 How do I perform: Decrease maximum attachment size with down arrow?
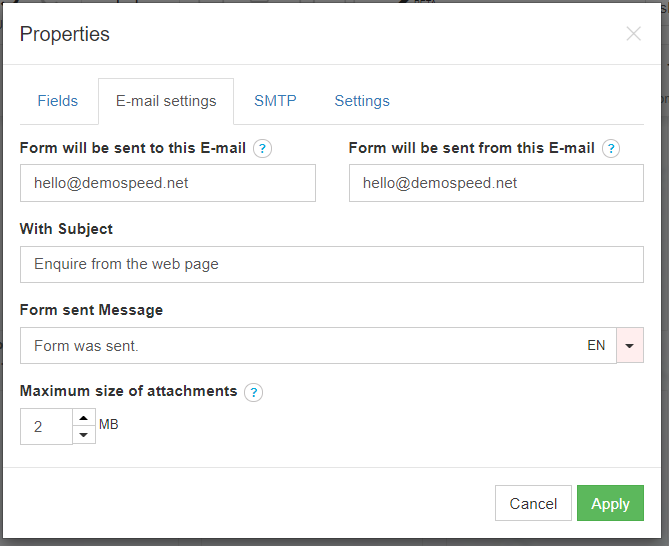(84, 435)
